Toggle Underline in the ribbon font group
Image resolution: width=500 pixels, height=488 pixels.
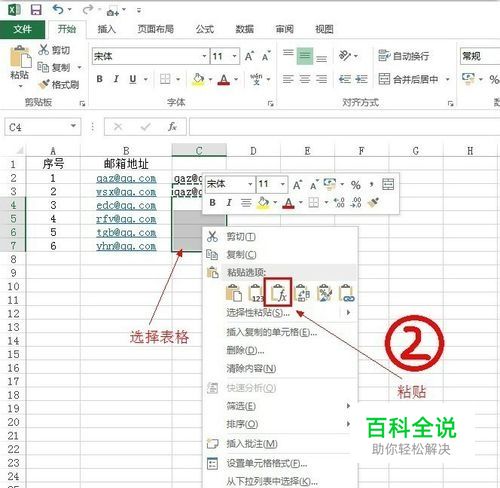[133, 79]
